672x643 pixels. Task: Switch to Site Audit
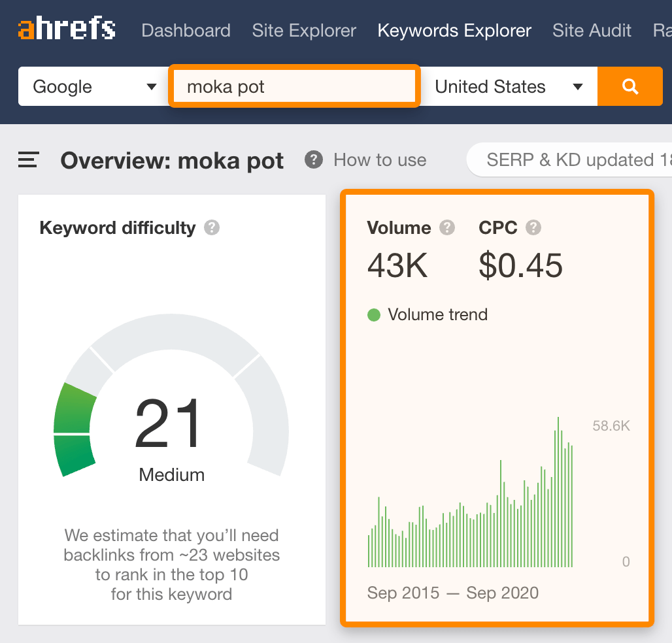click(592, 31)
